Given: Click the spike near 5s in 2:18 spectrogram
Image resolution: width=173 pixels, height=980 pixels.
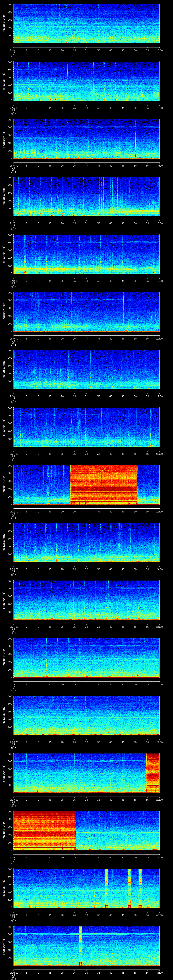Looking at the screenshot, I should (25, 259).
